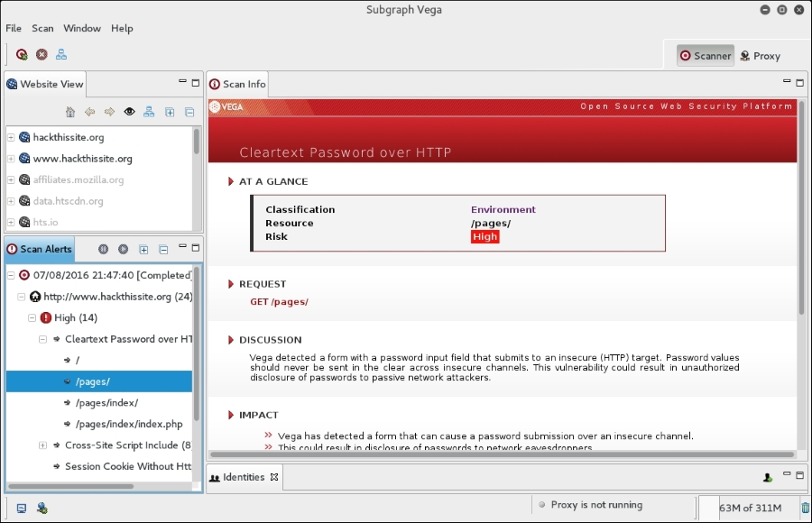This screenshot has height=523, width=812.
Task: Minimize the Website View panel
Action: (x=182, y=81)
